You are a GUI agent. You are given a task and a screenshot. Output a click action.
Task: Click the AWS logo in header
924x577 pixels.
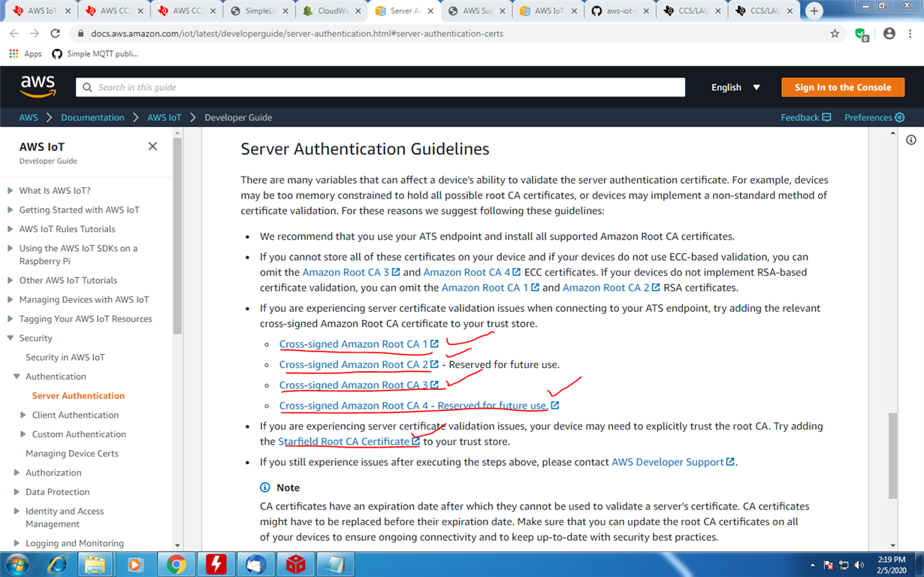(x=38, y=86)
